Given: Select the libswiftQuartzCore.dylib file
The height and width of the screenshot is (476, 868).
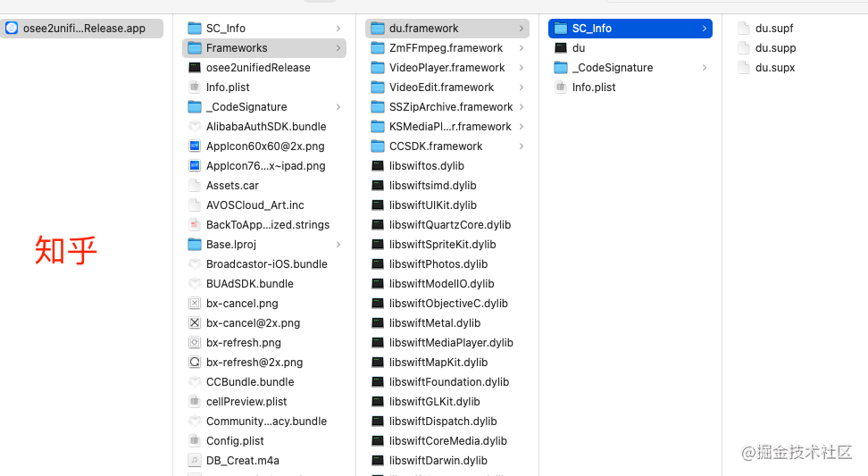Looking at the screenshot, I should tap(447, 225).
